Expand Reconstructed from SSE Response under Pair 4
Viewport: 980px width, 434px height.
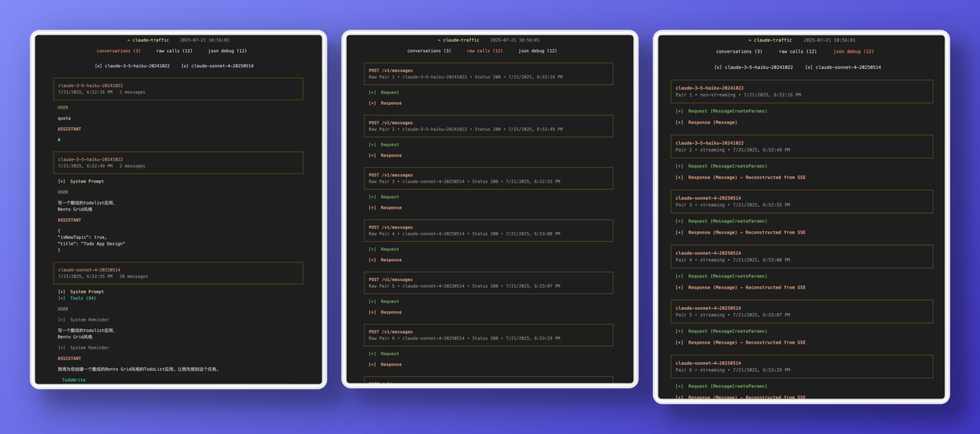(740, 288)
